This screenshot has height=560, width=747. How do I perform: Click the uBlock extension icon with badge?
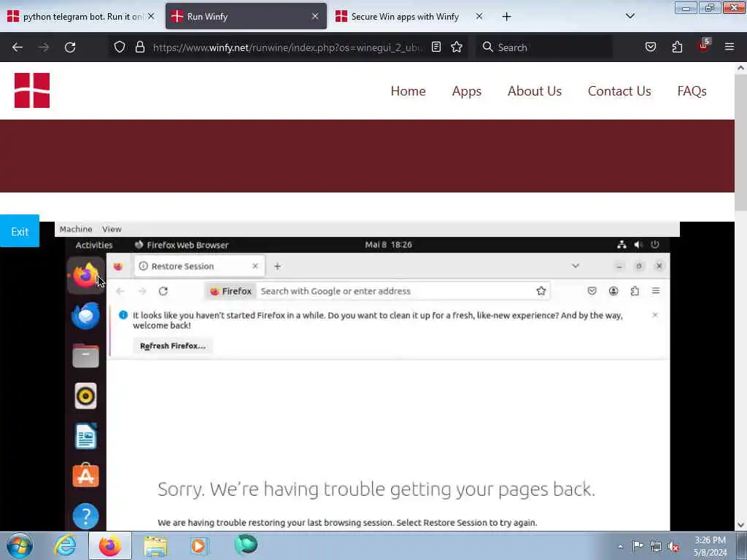point(704,46)
